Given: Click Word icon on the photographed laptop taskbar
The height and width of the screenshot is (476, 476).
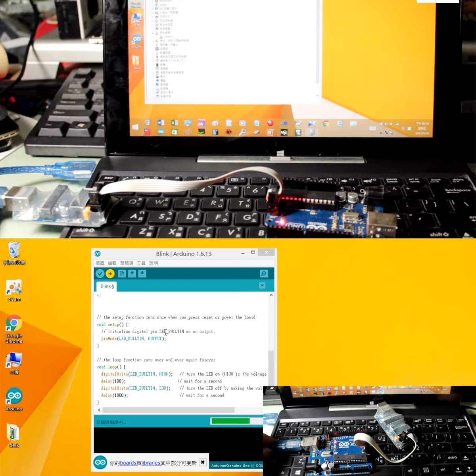Looking at the screenshot, I should (x=161, y=123).
